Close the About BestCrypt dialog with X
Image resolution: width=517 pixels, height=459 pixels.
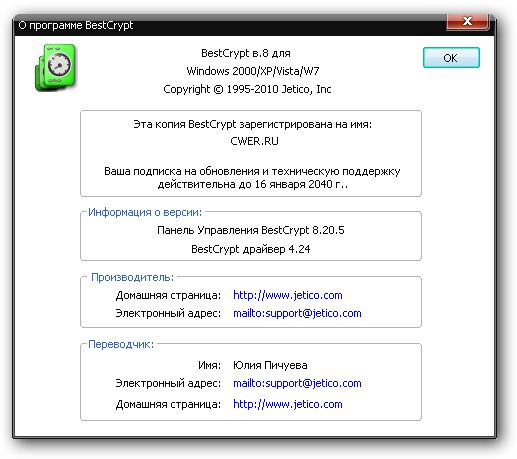[x=467, y=21]
